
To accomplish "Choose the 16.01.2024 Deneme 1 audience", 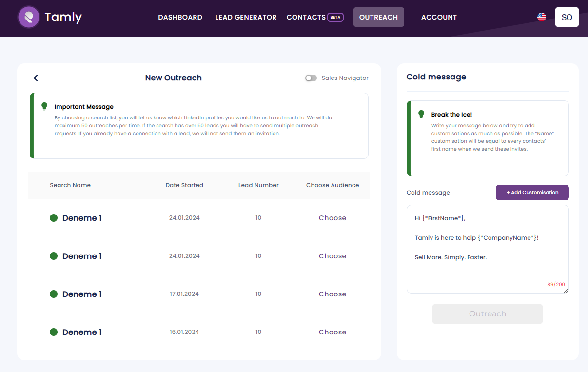I will click(x=333, y=332).
